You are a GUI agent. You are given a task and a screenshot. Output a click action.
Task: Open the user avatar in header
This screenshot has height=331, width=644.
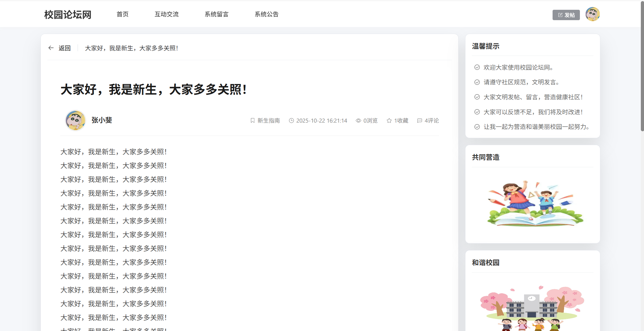[592, 14]
